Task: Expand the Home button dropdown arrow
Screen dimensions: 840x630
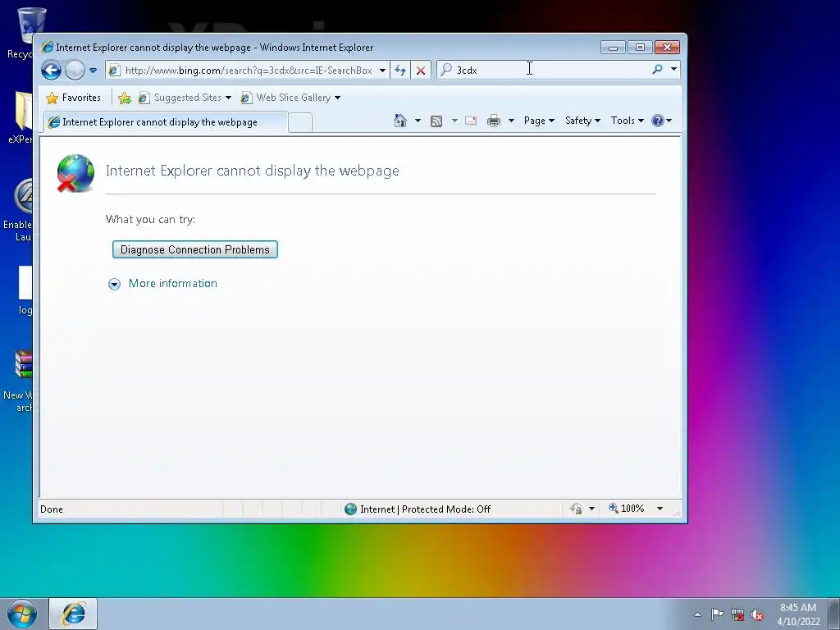Action: point(418,121)
